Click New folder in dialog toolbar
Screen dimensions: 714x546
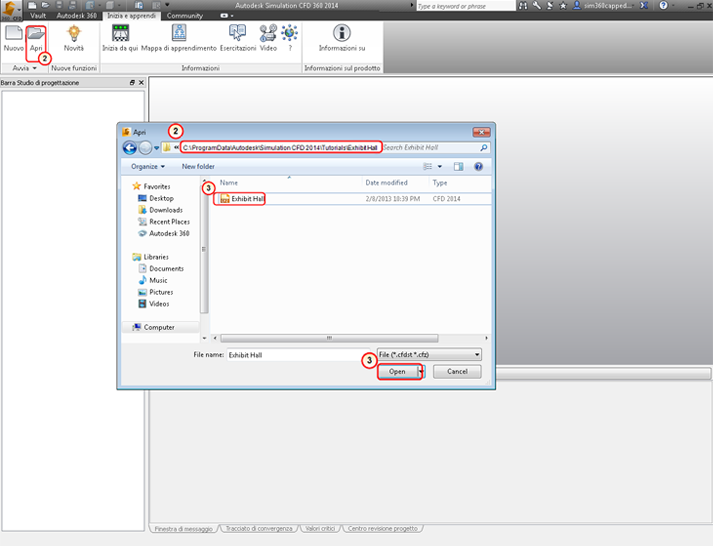(x=198, y=167)
